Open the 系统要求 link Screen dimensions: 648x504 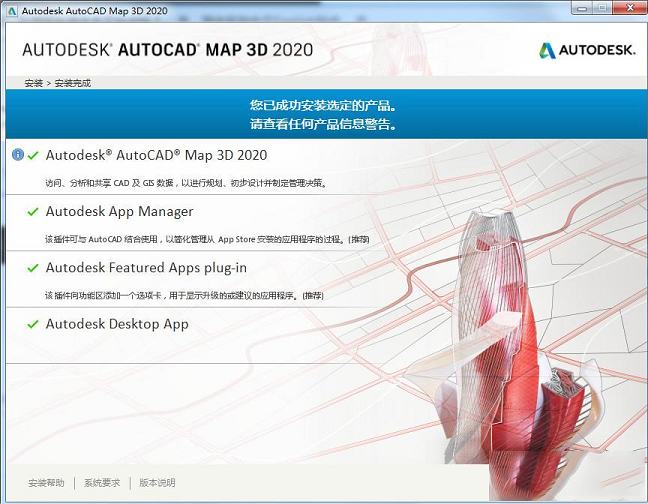[102, 483]
